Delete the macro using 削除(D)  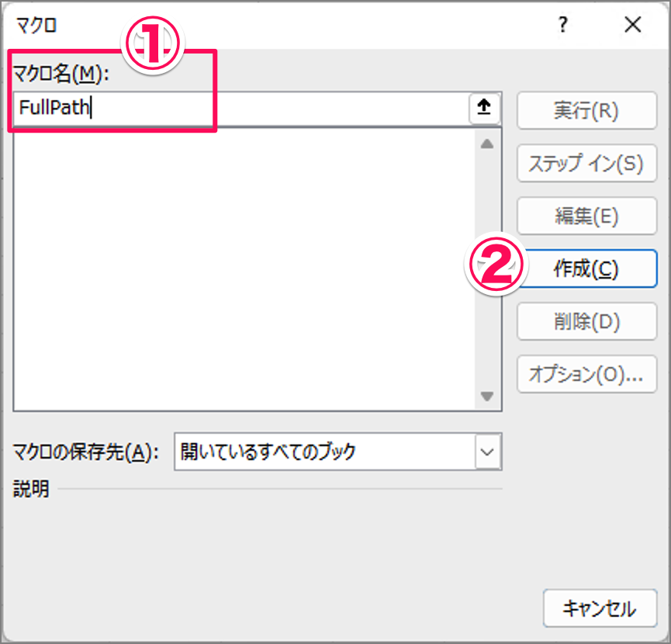586,321
